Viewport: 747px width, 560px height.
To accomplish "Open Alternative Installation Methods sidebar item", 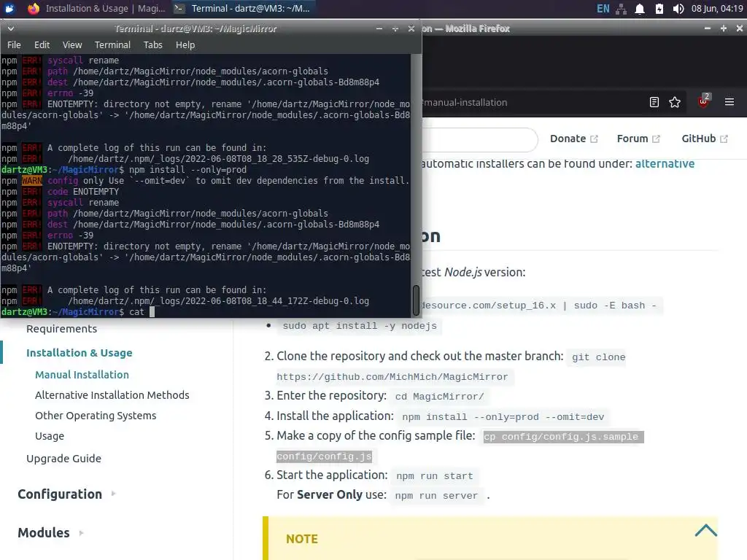I will 112,395.
